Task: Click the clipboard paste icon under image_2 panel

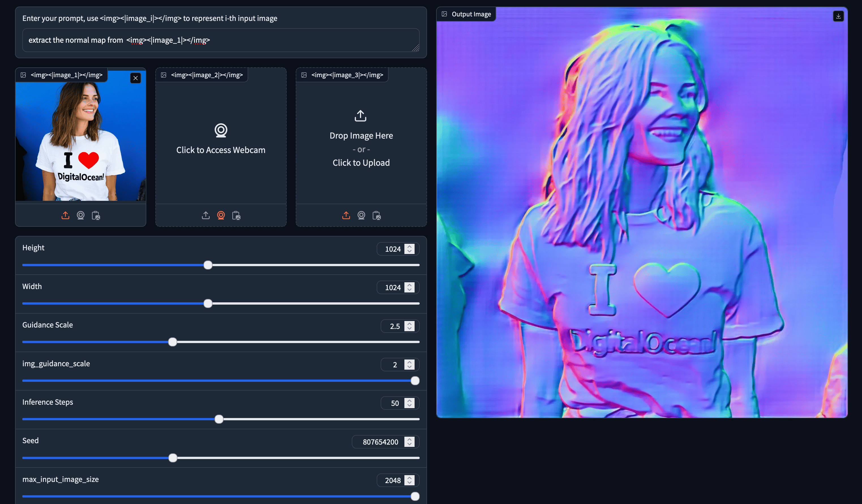Action: [236, 216]
